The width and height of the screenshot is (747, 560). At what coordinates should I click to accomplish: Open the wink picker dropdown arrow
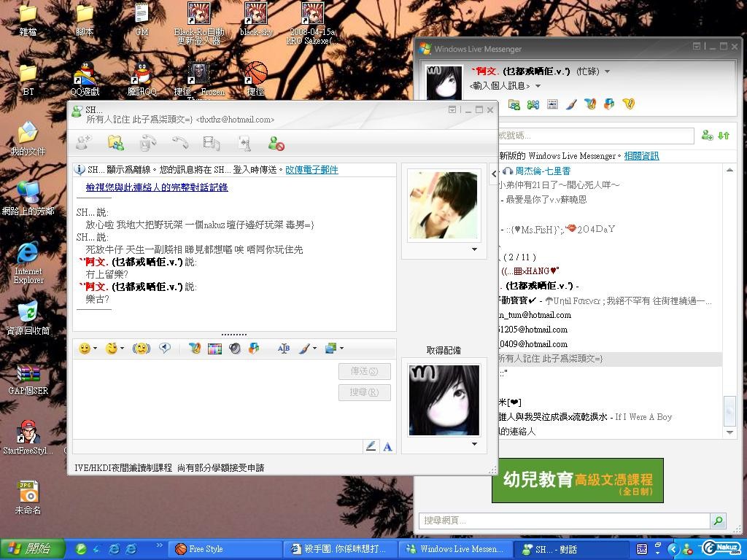pyautogui.click(x=122, y=349)
